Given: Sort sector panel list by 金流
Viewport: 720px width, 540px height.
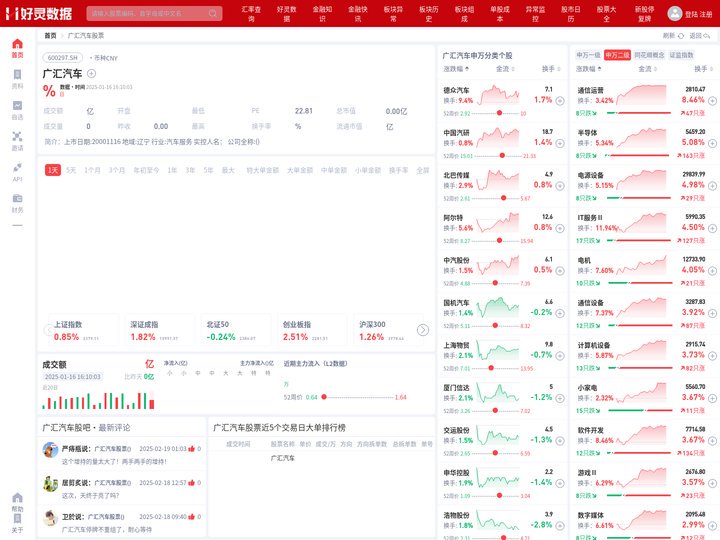Looking at the screenshot, I should [x=647, y=69].
